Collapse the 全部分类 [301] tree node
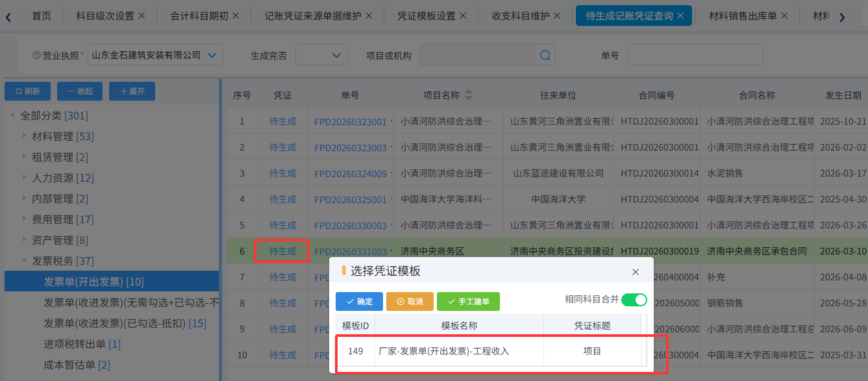The width and height of the screenshot is (868, 381). (x=12, y=116)
